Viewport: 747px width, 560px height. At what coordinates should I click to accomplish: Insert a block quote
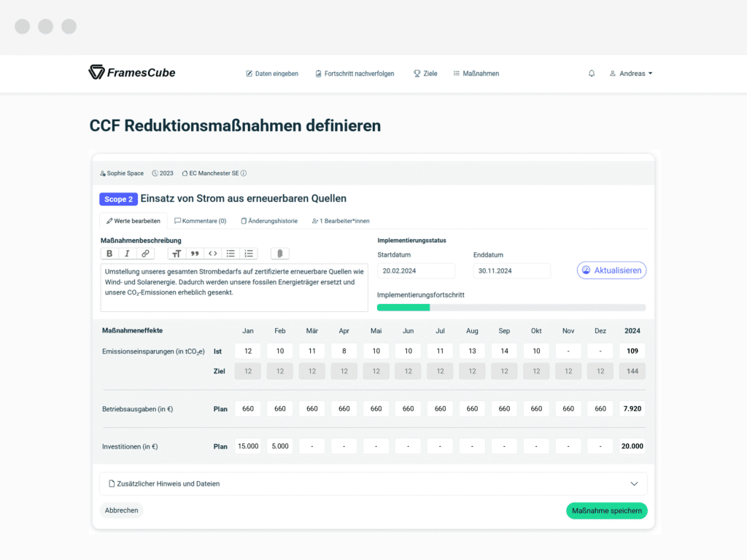[195, 253]
